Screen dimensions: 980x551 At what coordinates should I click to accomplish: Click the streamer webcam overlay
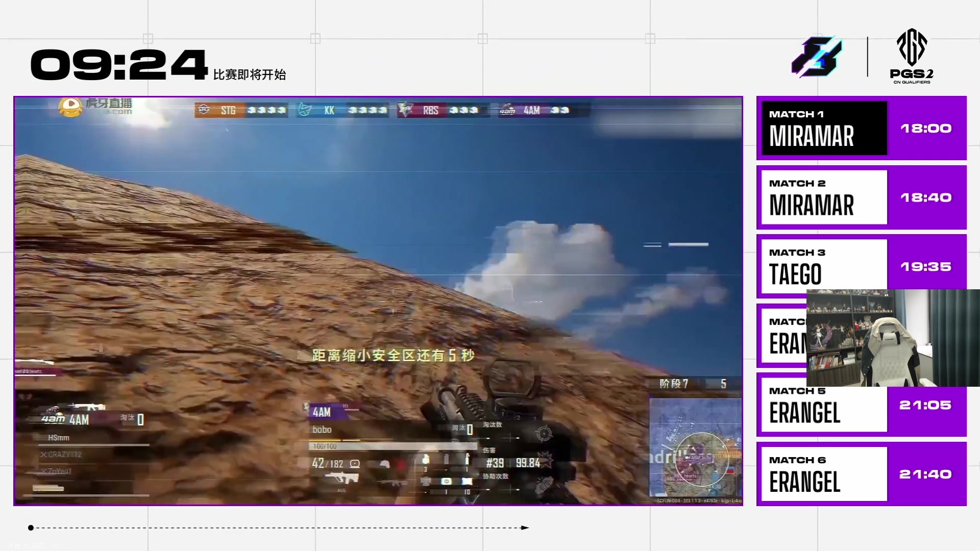click(x=893, y=338)
